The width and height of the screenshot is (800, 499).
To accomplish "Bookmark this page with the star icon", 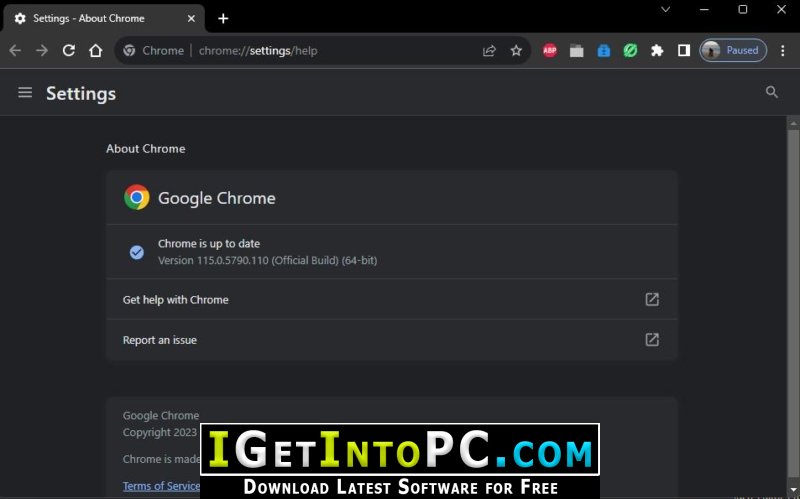I will tap(516, 51).
